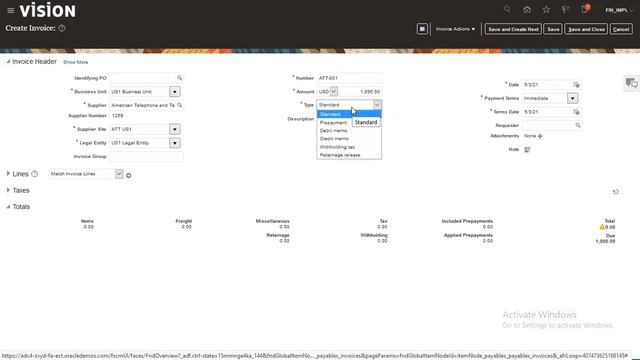The height and width of the screenshot is (360, 640).
Task: Click Save and Create Next button
Action: 513,29
